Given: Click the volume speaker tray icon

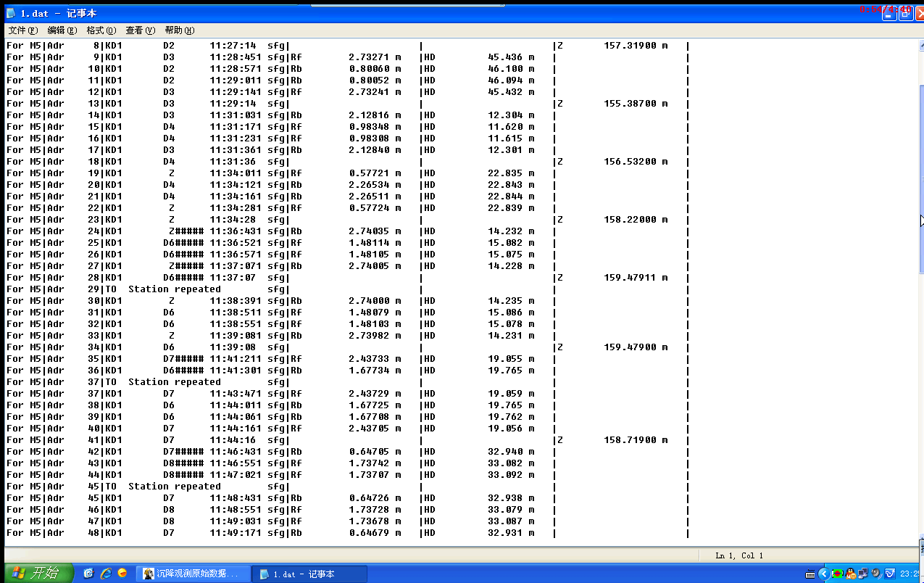Looking at the screenshot, I should point(876,574).
